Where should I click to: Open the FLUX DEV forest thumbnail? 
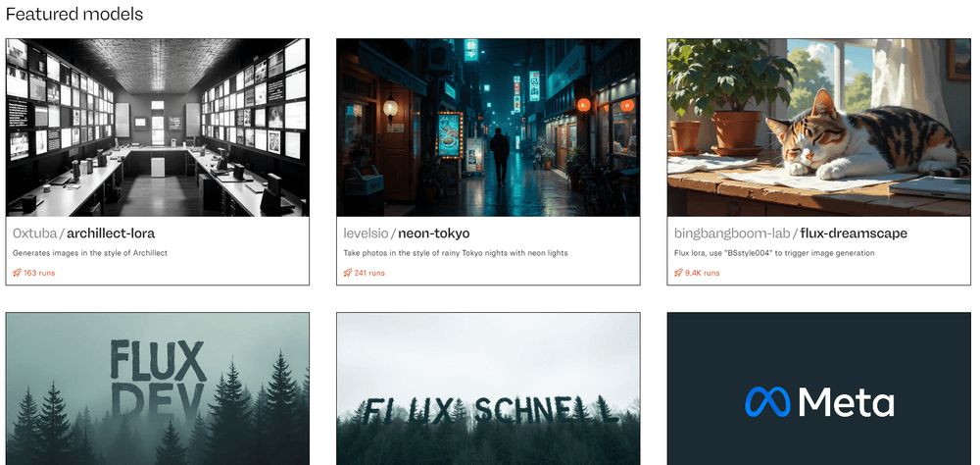(x=158, y=388)
